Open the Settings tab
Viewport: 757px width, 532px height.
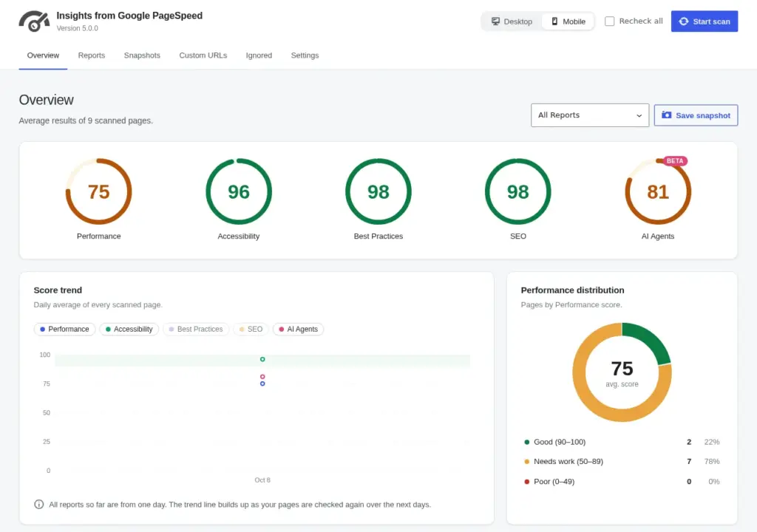click(x=305, y=55)
